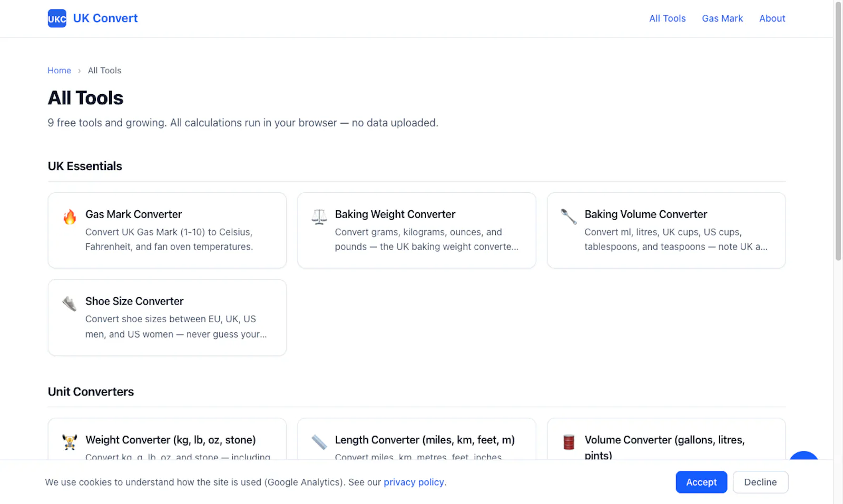The image size is (843, 504).
Task: Click the red barrel icon for Volume Converter
Action: point(568,442)
